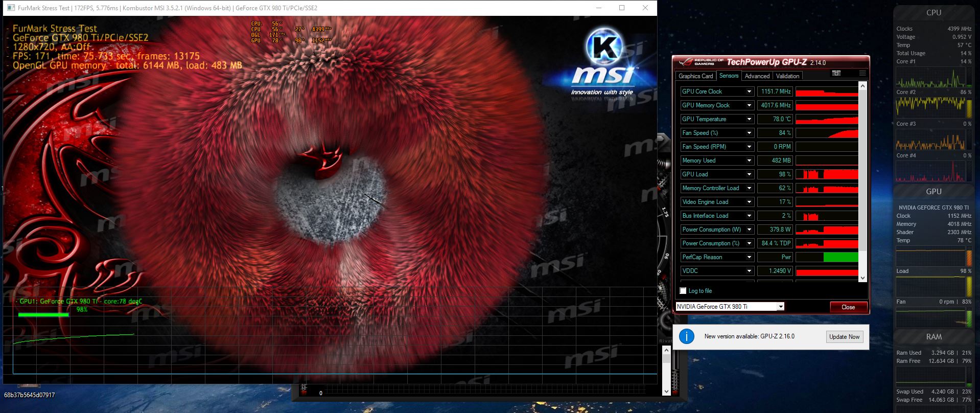Open the Memory Used sensor dropdown

click(x=749, y=160)
